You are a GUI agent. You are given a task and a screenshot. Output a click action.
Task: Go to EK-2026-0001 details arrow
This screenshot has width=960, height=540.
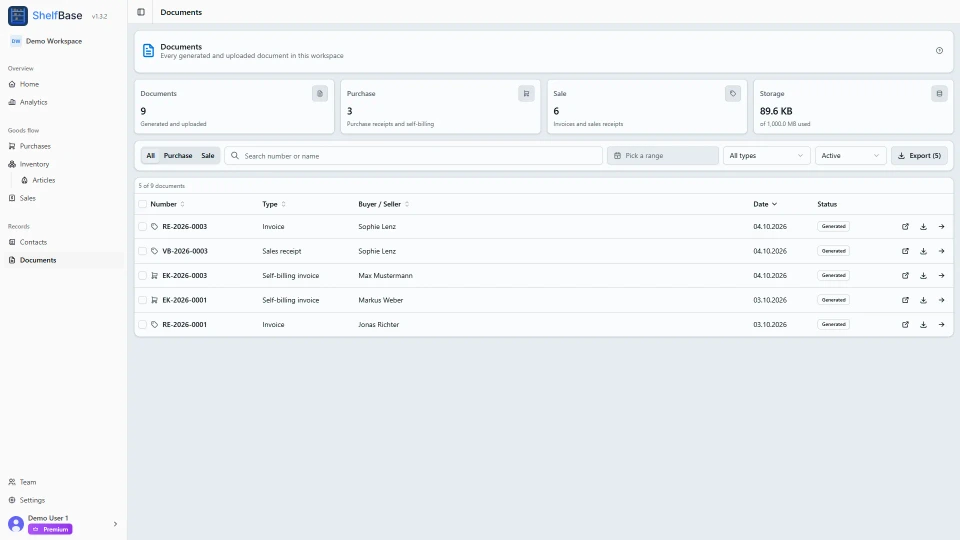click(x=941, y=300)
